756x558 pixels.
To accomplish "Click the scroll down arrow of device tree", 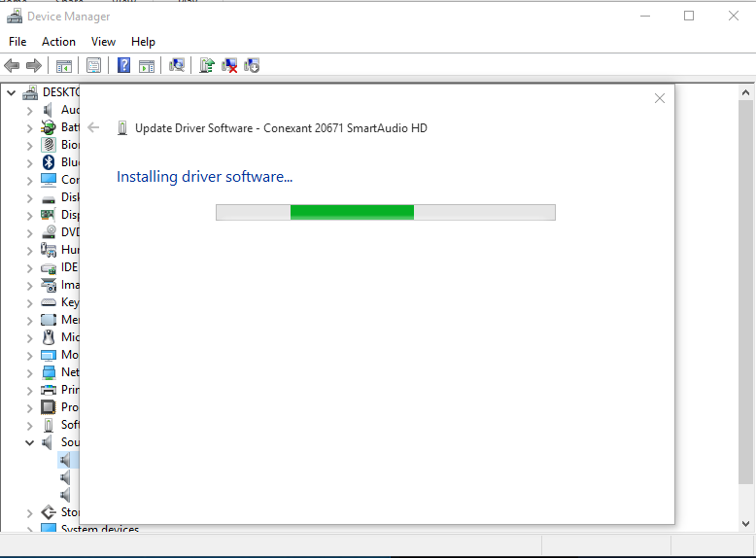I will click(745, 524).
